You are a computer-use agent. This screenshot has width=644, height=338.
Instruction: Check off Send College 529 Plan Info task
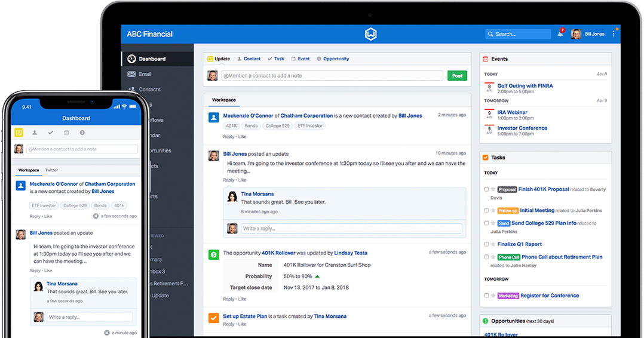point(486,223)
